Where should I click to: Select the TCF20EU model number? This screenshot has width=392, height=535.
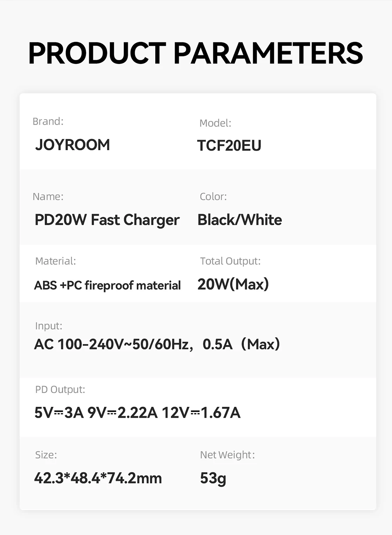click(229, 146)
